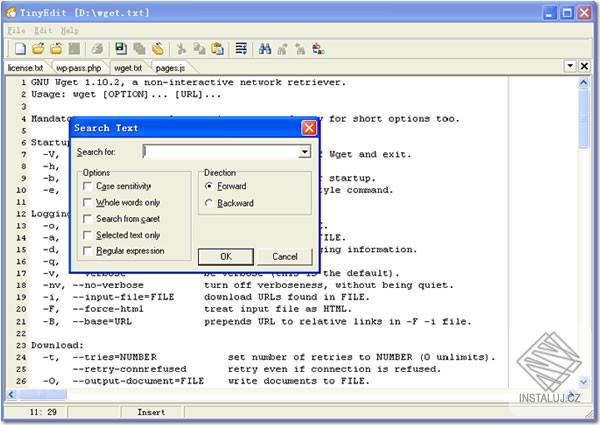Viewport: 600px width, 425px height.
Task: Switch to license.txt tab
Action: click(25, 68)
